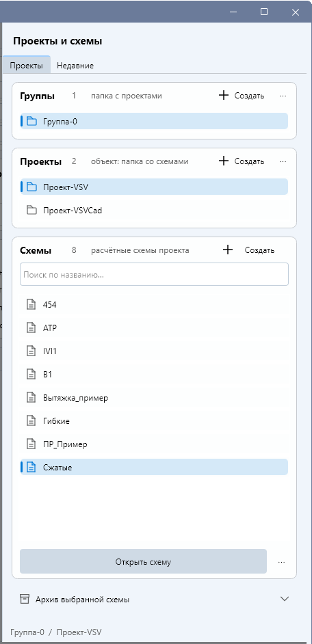The height and width of the screenshot is (644, 312).
Task: Click the folder icon beside Проект-VSVCad
Action: point(31,211)
